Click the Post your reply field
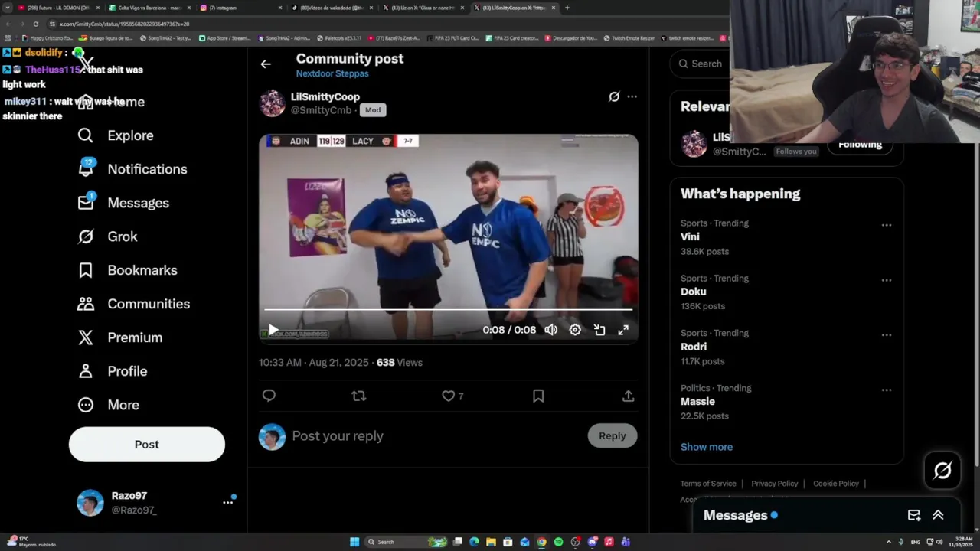Image resolution: width=980 pixels, height=551 pixels. tap(436, 436)
